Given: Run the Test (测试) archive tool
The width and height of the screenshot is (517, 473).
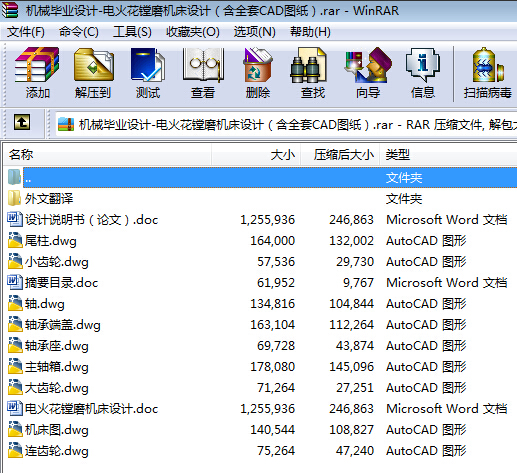Looking at the screenshot, I should pos(148,65).
